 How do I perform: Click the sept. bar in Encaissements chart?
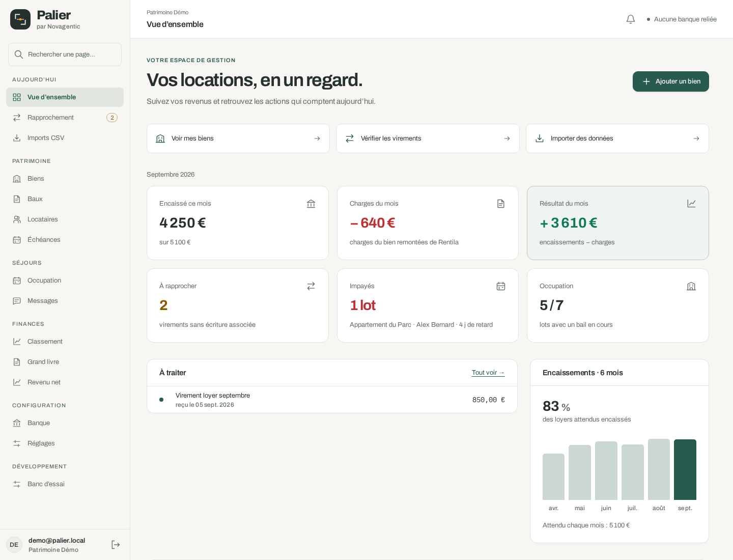point(685,469)
